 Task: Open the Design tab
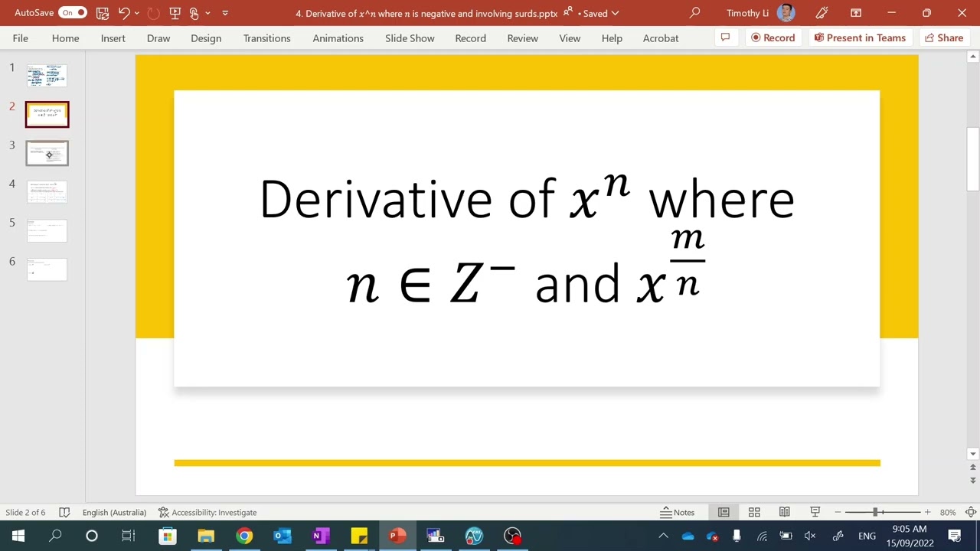(206, 38)
